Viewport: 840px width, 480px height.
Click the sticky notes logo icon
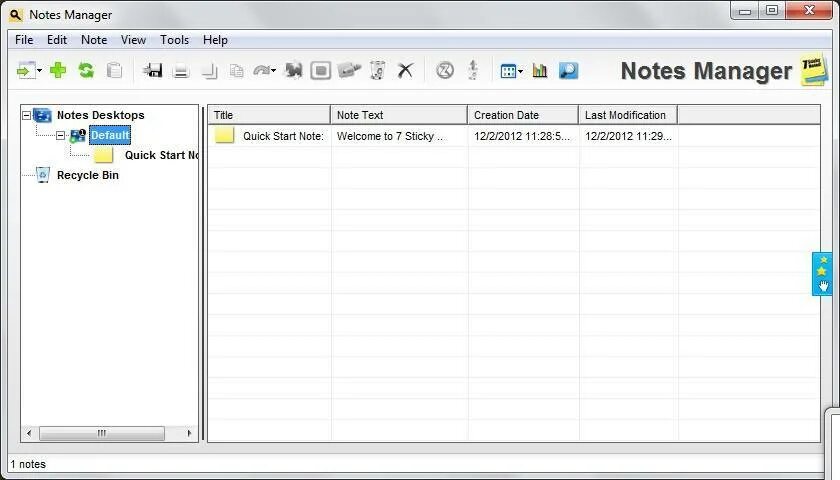coord(814,70)
